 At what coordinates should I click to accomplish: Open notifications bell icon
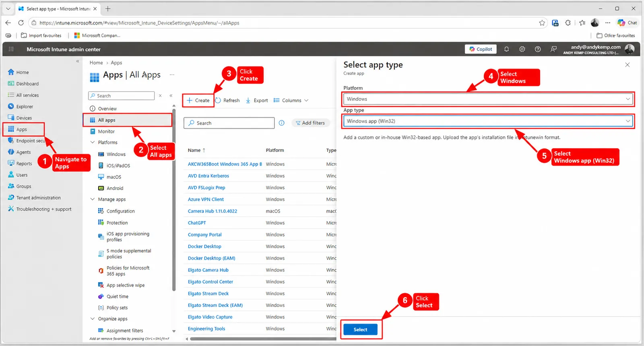tap(506, 49)
